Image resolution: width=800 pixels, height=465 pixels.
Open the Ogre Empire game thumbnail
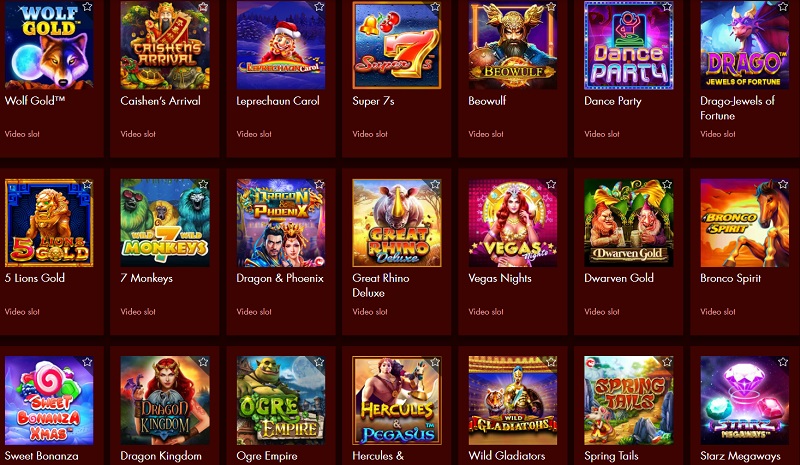281,400
